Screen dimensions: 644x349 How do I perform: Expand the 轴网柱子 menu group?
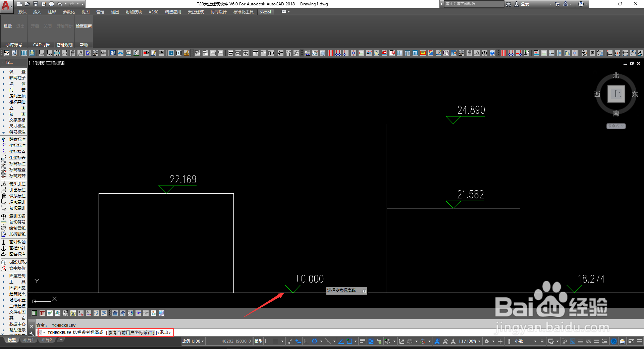pyautogui.click(x=13, y=78)
